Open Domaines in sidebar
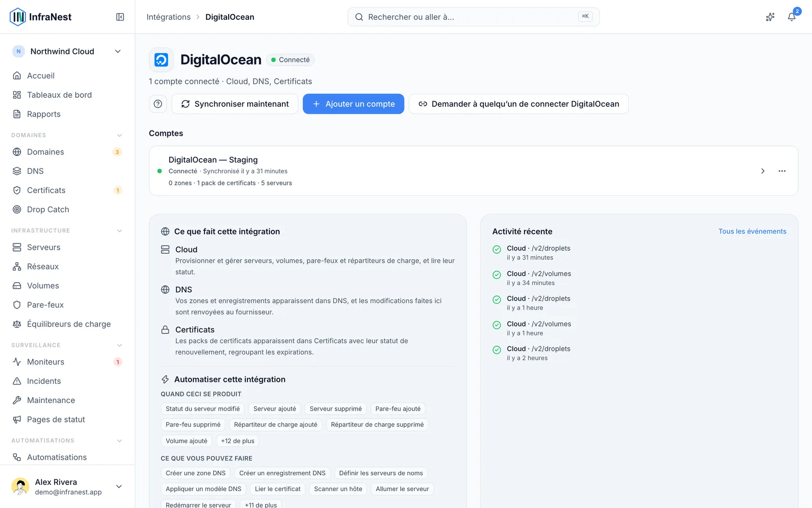The height and width of the screenshot is (508, 812). pos(67,152)
